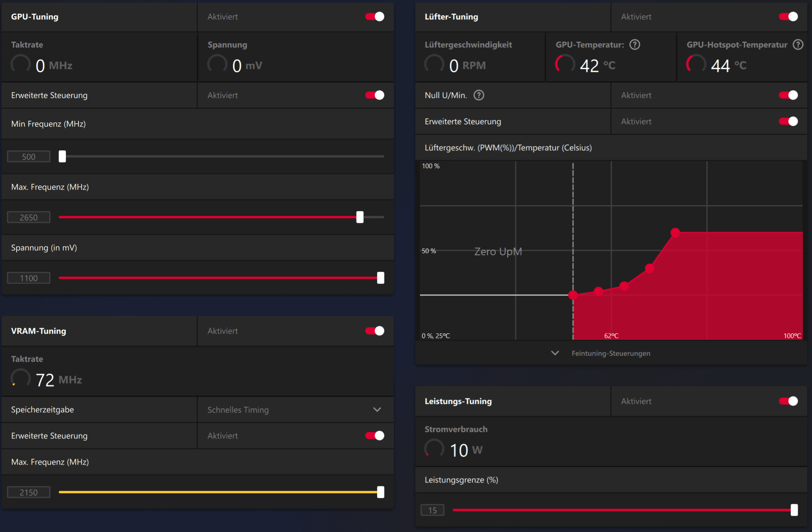Click the '100 %' axis label
The width and height of the screenshot is (812, 532).
[x=431, y=166]
